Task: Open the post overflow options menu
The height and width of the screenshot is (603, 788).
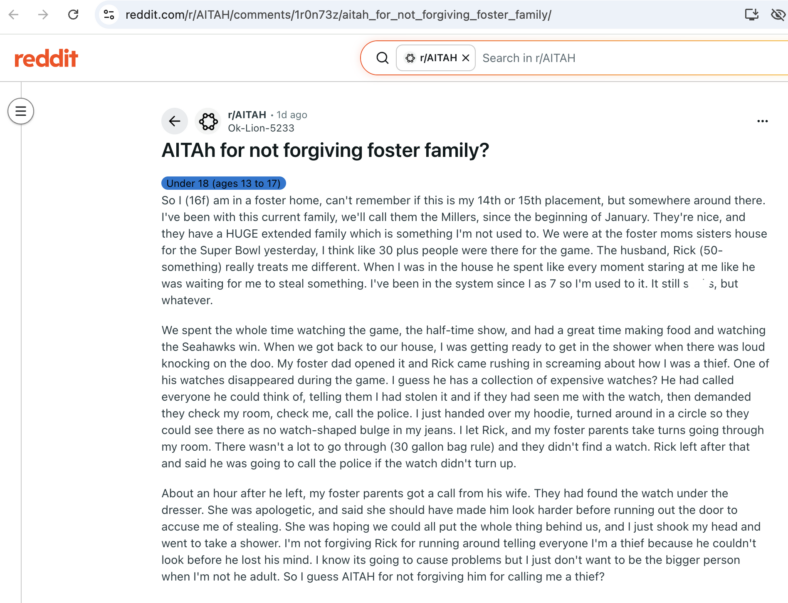Action: (x=762, y=121)
